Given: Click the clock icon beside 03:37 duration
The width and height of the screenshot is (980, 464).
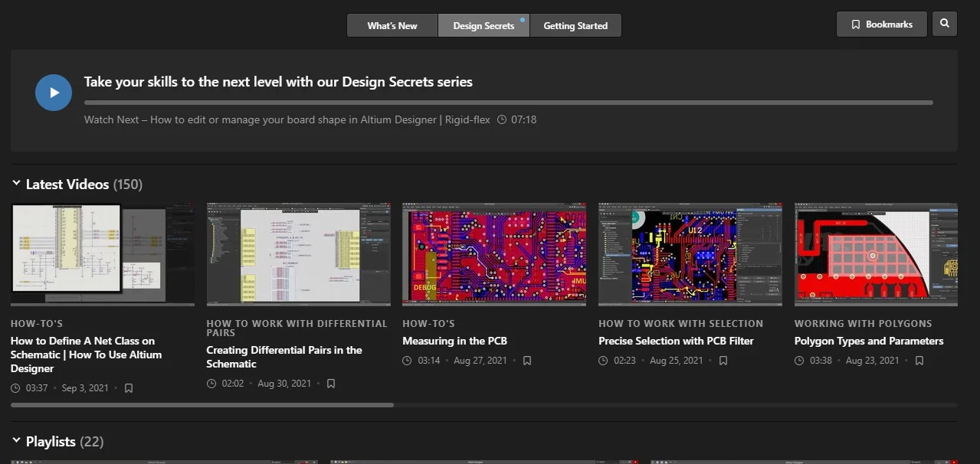Looking at the screenshot, I should click(x=15, y=388).
